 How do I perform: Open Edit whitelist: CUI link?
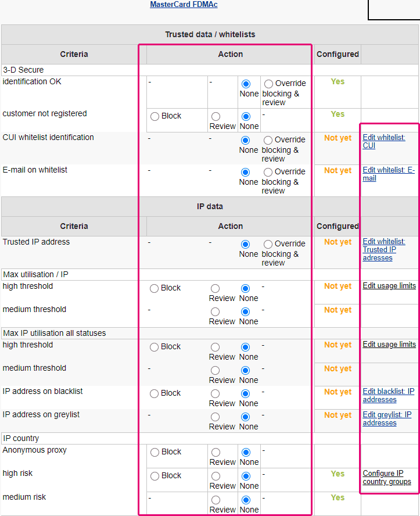click(x=383, y=141)
